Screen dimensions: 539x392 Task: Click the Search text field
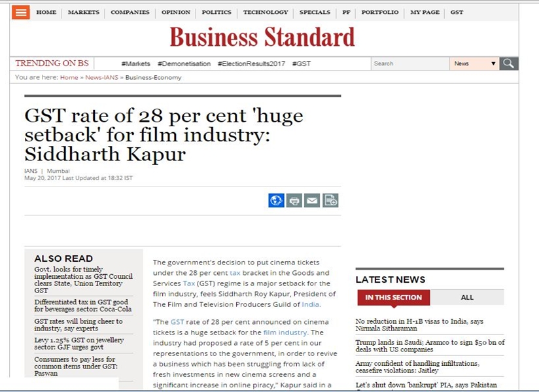410,63
